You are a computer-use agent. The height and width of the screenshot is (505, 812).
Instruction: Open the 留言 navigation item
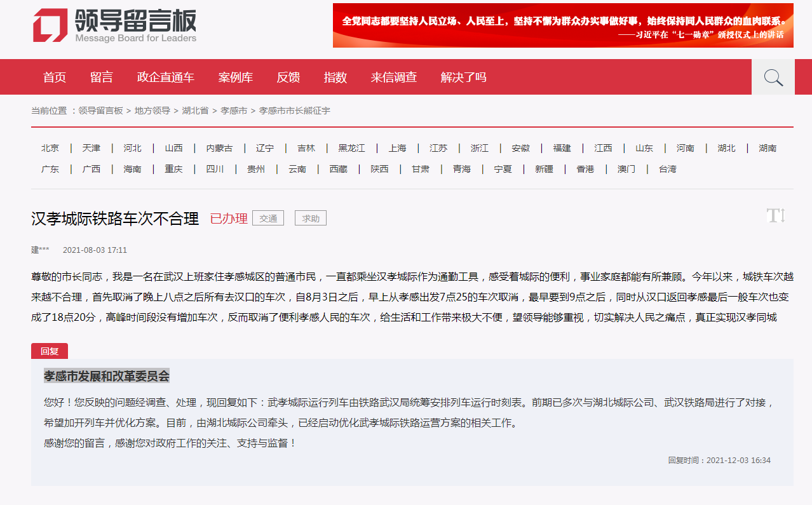click(102, 77)
